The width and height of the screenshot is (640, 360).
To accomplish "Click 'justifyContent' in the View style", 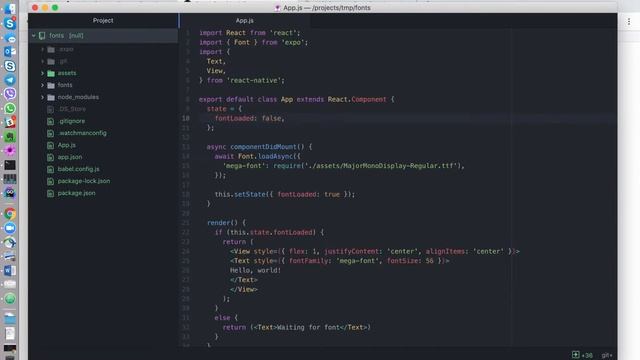I will pos(351,251).
